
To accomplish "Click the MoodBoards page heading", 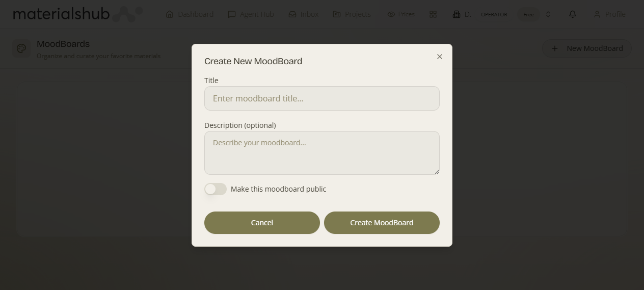I will point(63,44).
